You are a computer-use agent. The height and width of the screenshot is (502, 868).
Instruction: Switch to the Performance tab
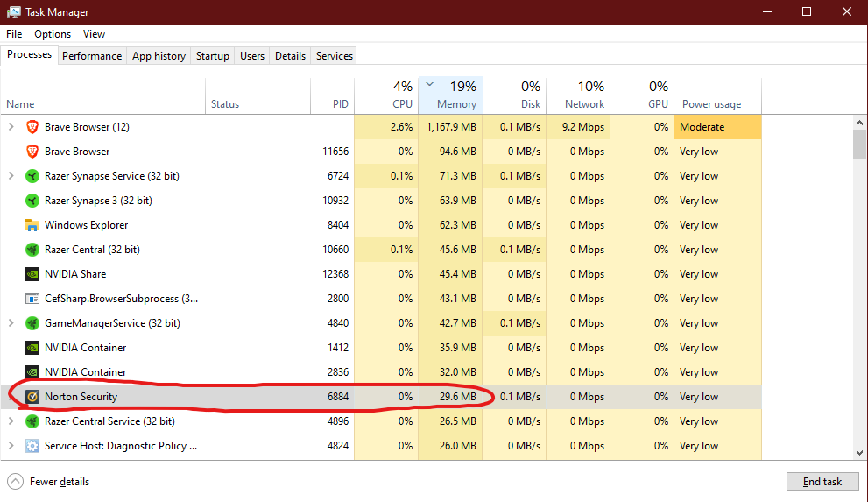pyautogui.click(x=92, y=56)
